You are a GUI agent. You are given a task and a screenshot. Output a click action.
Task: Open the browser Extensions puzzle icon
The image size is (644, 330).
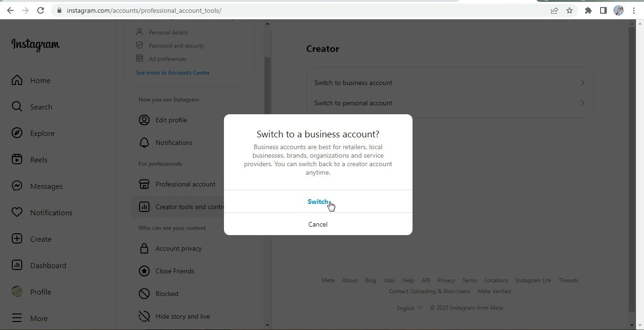(x=588, y=10)
